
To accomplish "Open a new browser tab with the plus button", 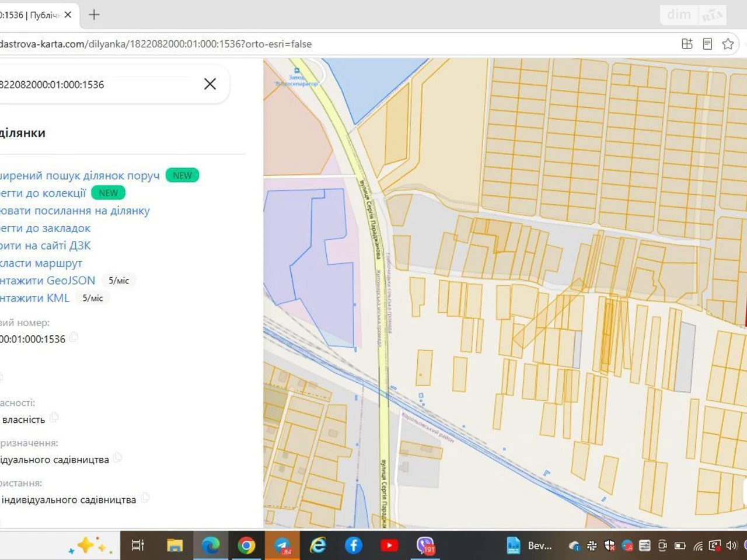I will tap(94, 15).
